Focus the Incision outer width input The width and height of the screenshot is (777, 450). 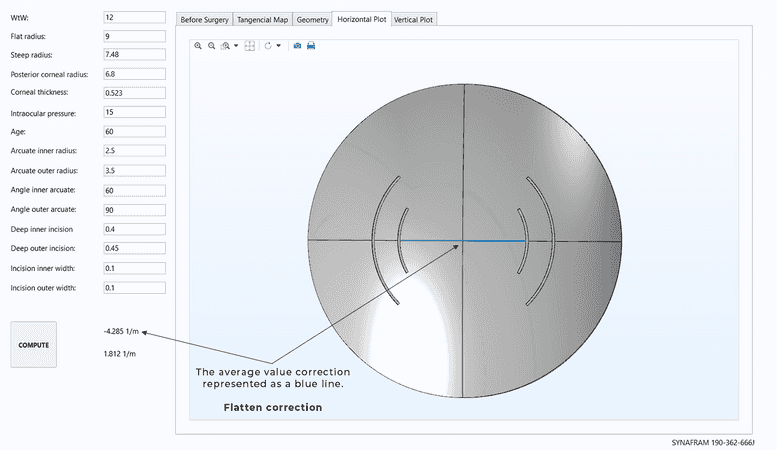(x=134, y=287)
